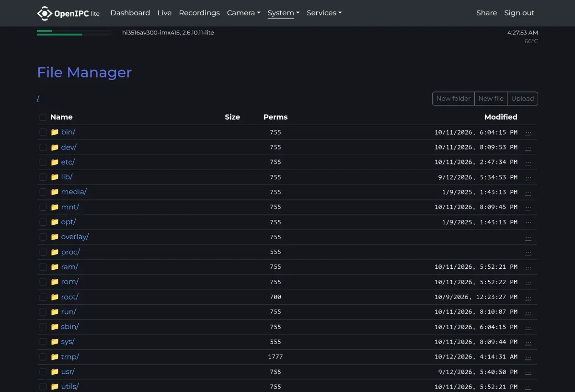Select the overlay/ row checkbox
The height and width of the screenshot is (392, 575).
tap(43, 237)
